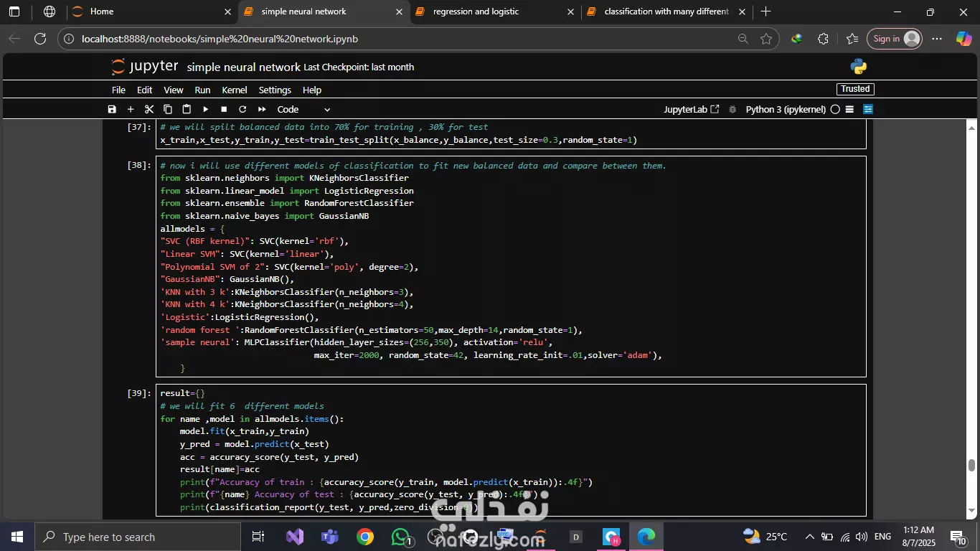Click the Trusted notebook button
Viewport: 980px width, 551px height.
[x=855, y=89]
